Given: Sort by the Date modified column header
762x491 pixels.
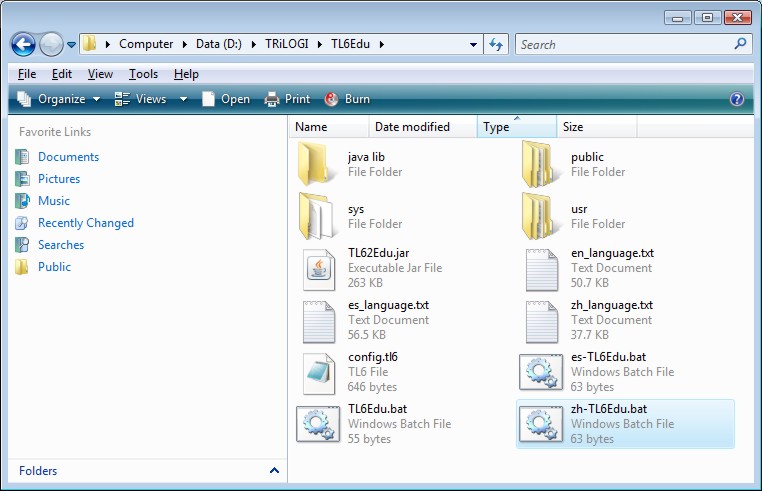Looking at the screenshot, I should coord(423,127).
